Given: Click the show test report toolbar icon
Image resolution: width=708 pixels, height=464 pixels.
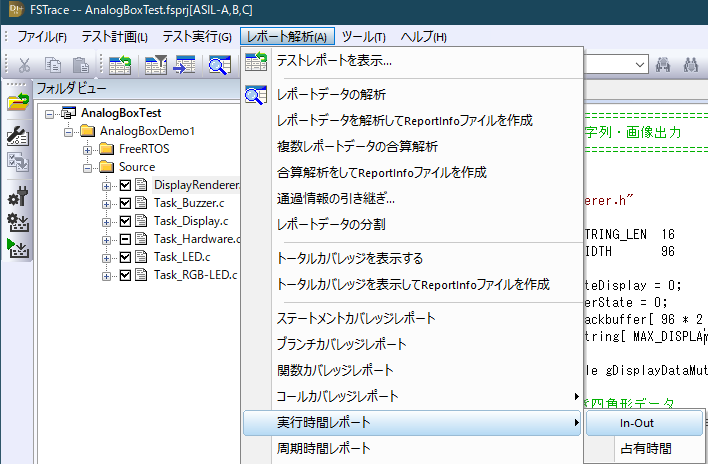Looking at the screenshot, I should click(120, 65).
